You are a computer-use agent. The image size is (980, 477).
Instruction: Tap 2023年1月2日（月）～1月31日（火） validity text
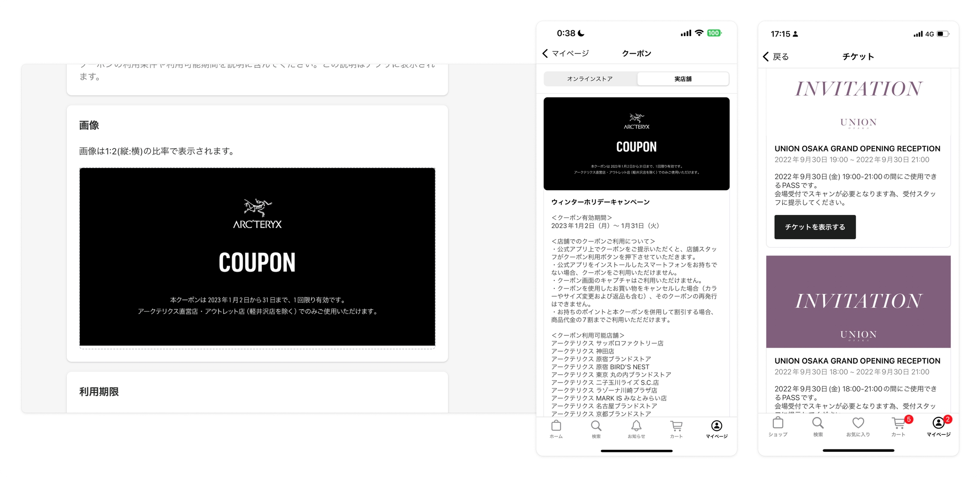click(x=605, y=226)
